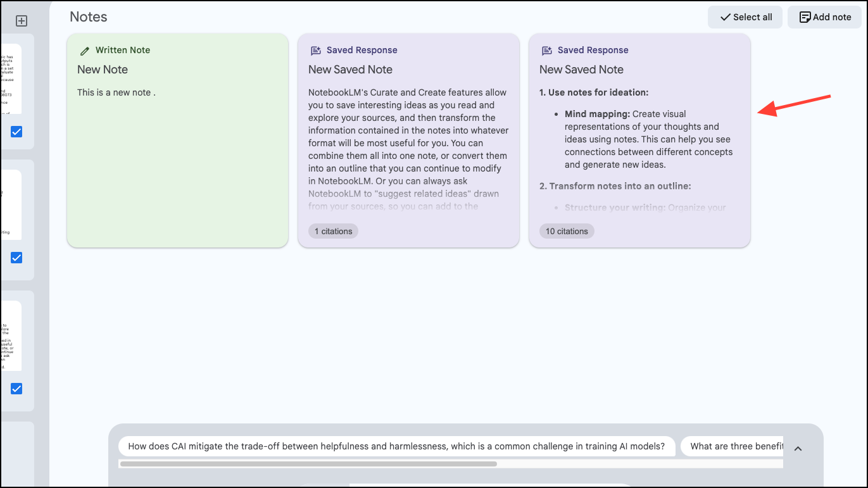Screen dimensions: 868x488
Task: Click the Select all button
Action: click(745, 17)
